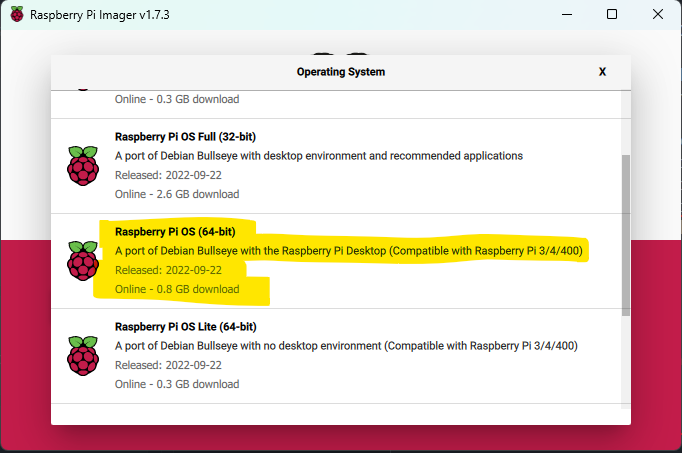Click the 'Raspberry Pi Desktop' description of OS 64-bit
This screenshot has height=453, width=682.
pyautogui.click(x=348, y=251)
